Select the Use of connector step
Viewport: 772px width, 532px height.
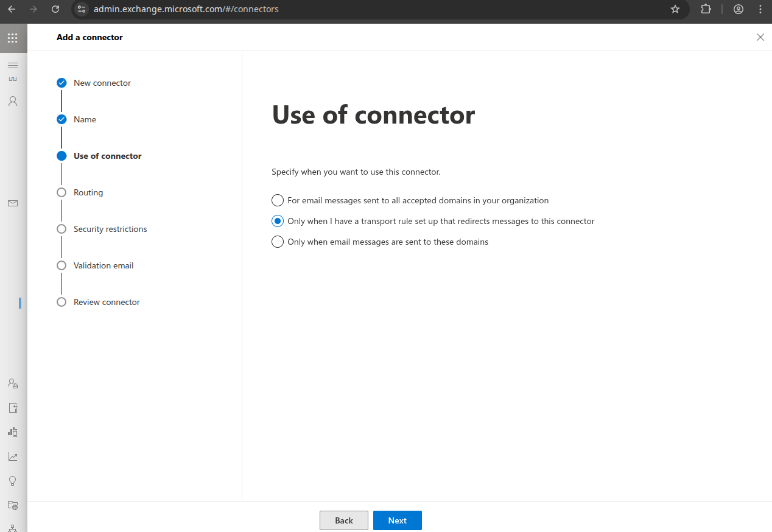[x=99, y=156]
